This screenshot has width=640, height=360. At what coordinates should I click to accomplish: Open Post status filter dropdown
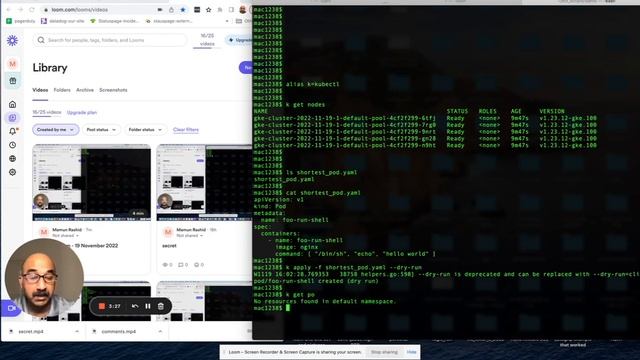coord(101,130)
